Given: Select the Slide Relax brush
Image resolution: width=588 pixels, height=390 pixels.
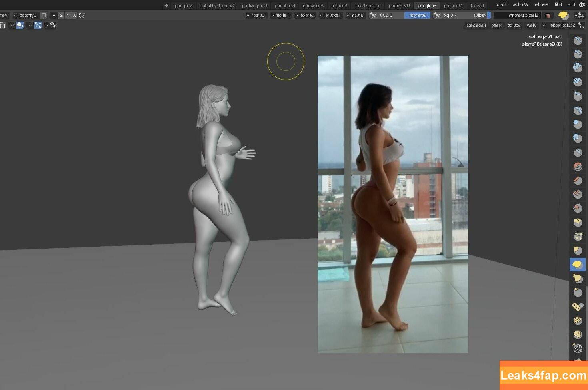Looking at the screenshot, I should [x=578, y=348].
